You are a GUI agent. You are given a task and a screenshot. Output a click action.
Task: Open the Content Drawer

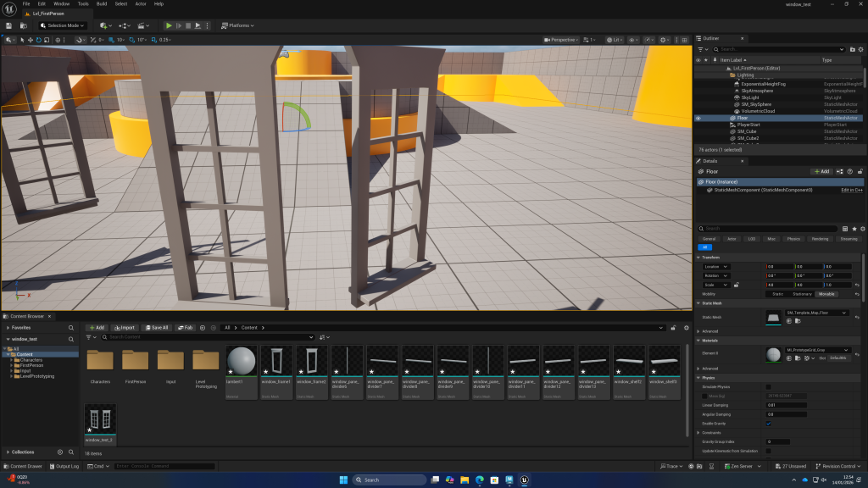[x=24, y=466]
